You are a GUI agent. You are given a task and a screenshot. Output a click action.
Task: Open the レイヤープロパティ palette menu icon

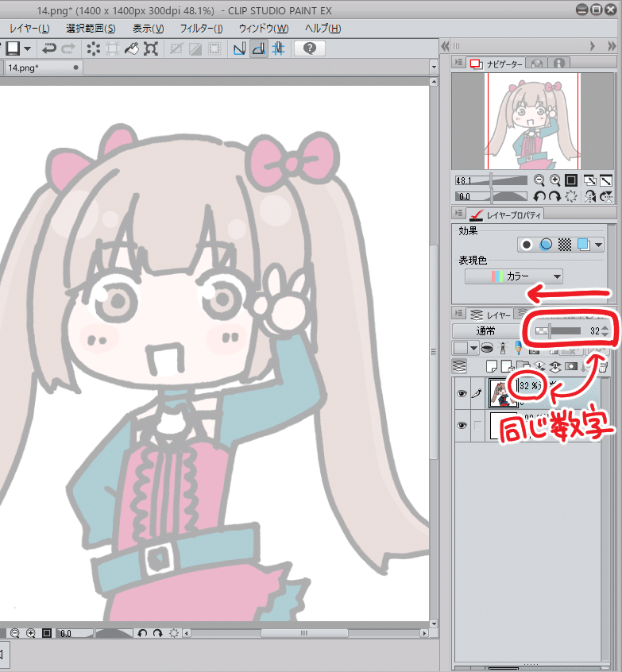point(458,213)
